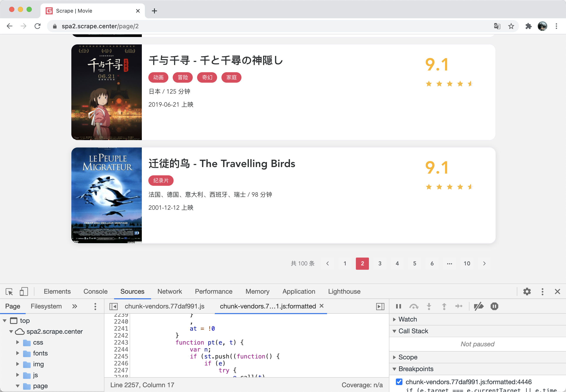Click the step into next function icon
This screenshot has height=392, width=566.
pyautogui.click(x=429, y=306)
